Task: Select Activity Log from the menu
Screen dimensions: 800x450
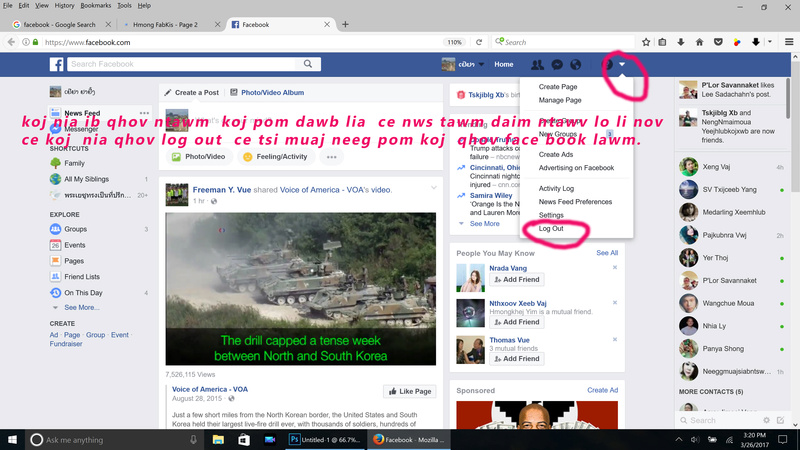Action: click(556, 188)
